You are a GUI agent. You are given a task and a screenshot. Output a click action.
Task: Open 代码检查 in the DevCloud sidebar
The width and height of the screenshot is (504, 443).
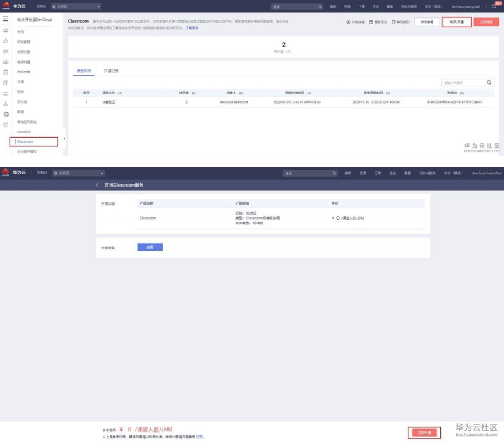click(24, 72)
